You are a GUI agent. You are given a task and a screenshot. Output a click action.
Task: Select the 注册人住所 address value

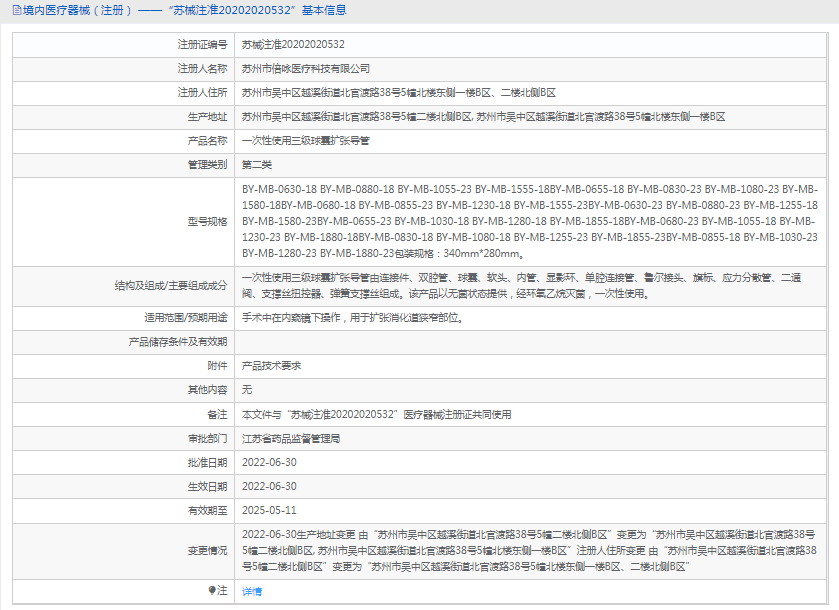point(399,93)
